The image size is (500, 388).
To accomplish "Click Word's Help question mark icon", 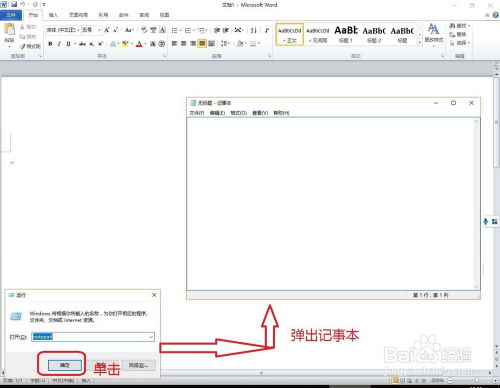I will pos(496,15).
